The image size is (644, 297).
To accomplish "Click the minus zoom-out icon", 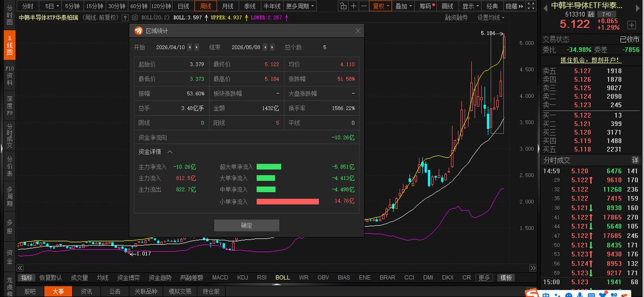I will pos(364,6).
